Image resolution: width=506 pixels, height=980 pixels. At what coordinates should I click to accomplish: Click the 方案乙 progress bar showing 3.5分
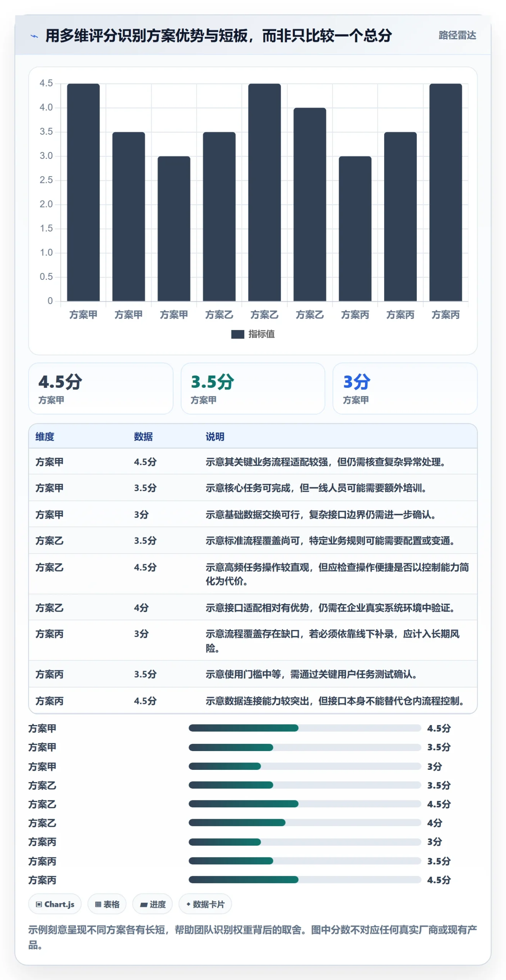pos(305,785)
